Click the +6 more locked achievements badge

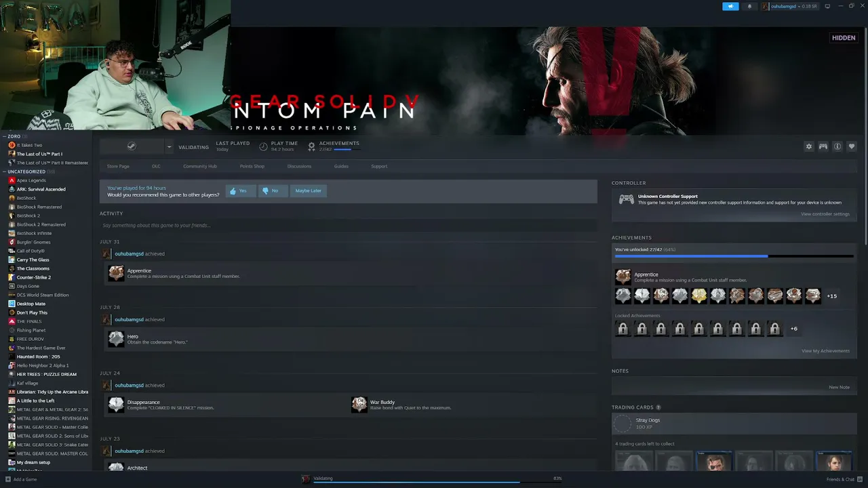tap(794, 329)
